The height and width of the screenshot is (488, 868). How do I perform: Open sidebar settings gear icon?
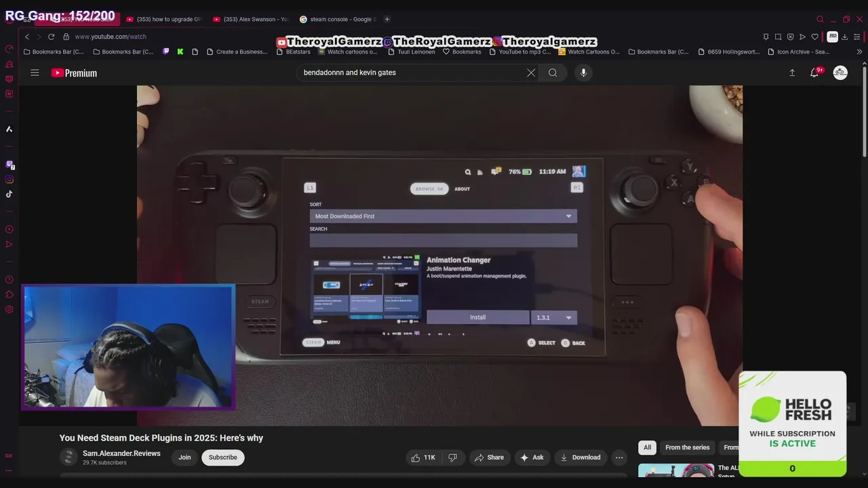click(9, 310)
